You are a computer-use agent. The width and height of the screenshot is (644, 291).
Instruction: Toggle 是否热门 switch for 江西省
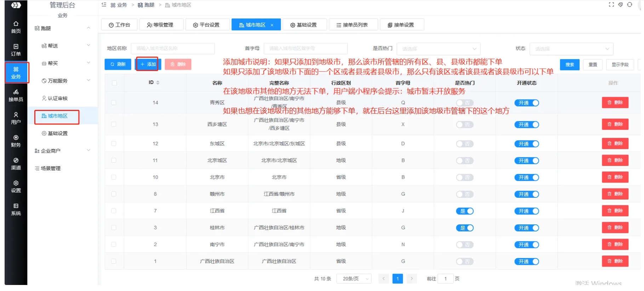465,211
